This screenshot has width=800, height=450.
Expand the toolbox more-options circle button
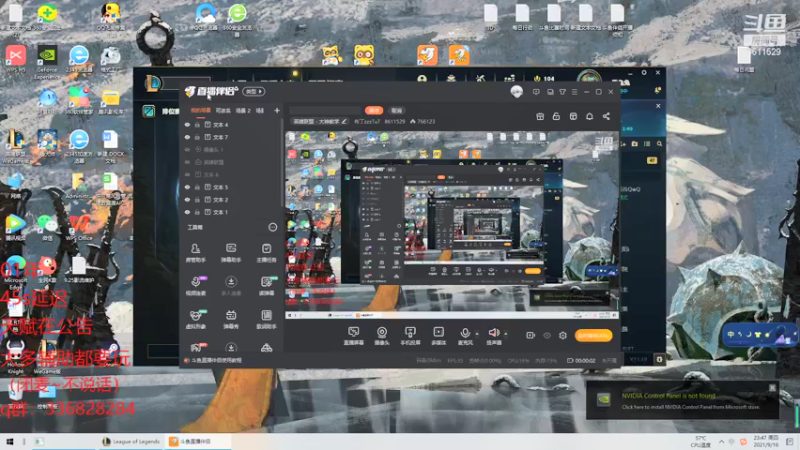coord(272,227)
